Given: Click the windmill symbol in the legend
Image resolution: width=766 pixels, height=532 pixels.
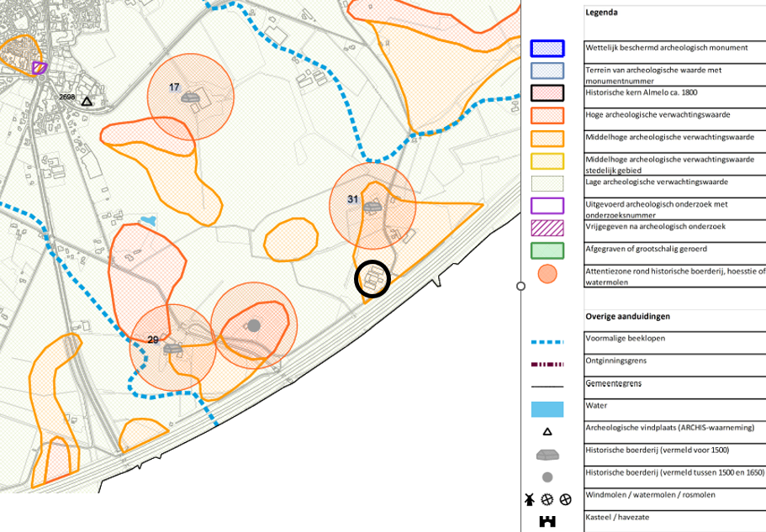Looking at the screenshot, I should click(x=530, y=498).
